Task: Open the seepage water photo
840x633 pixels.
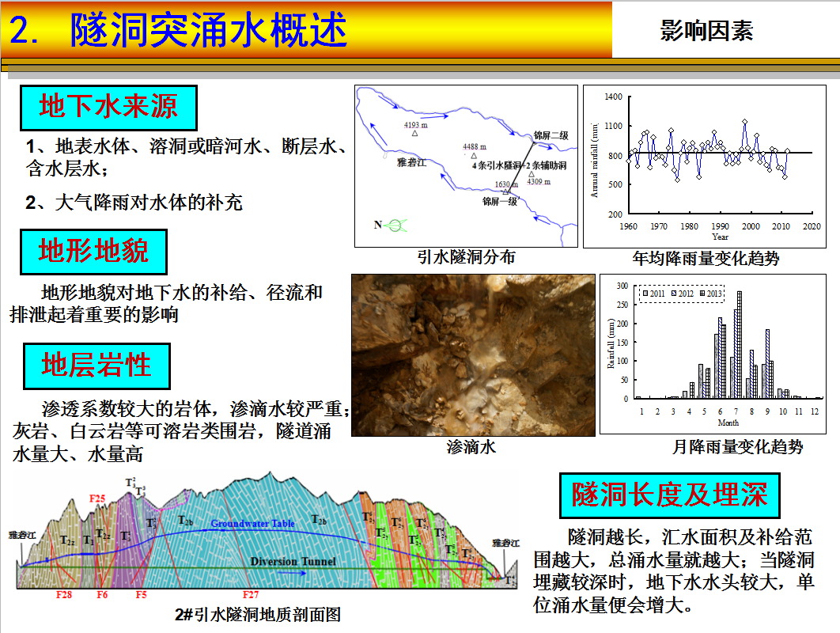Action: tap(473, 354)
